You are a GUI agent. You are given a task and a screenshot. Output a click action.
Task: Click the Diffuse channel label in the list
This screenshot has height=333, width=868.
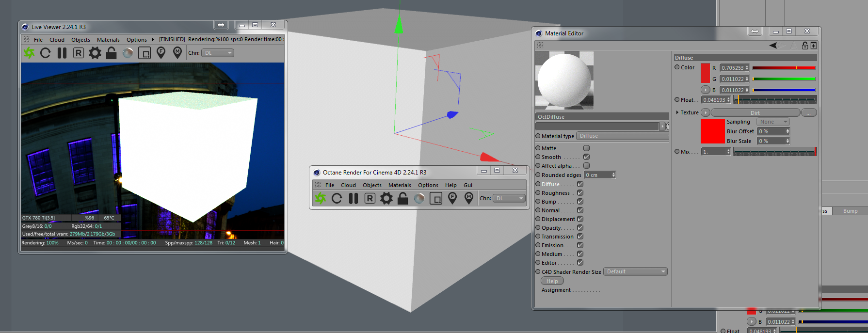tap(550, 184)
